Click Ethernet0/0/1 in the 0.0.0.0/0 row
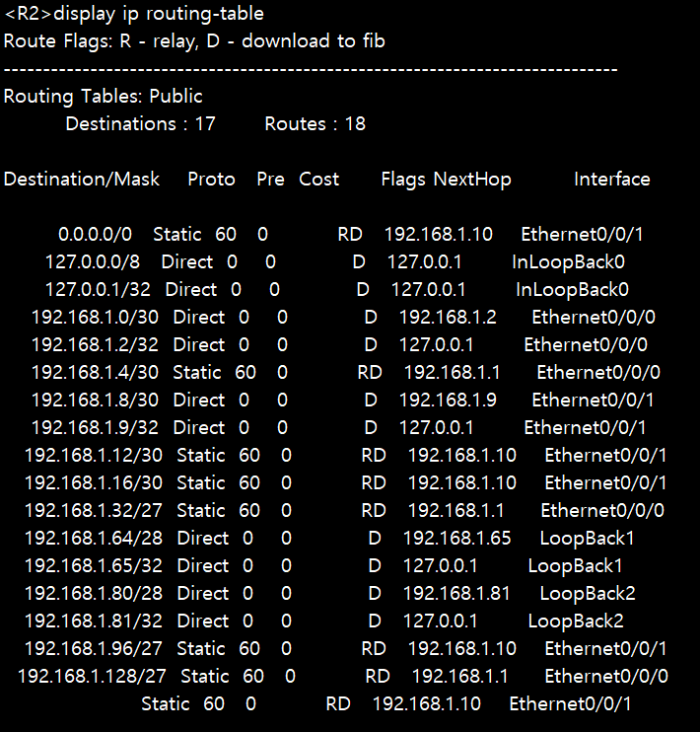The width and height of the screenshot is (700, 732). pyautogui.click(x=582, y=235)
